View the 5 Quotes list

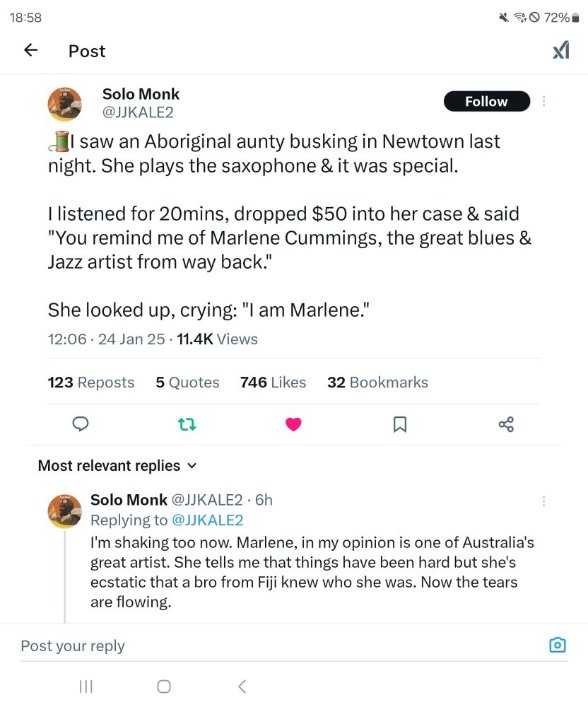point(187,382)
